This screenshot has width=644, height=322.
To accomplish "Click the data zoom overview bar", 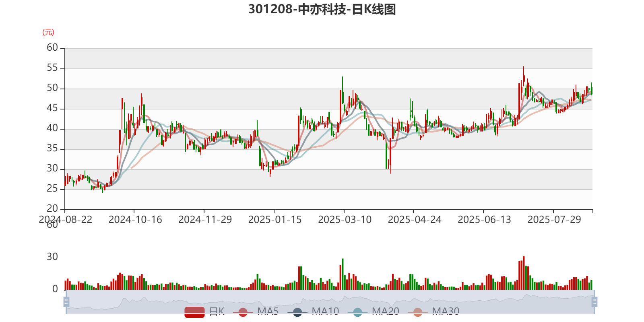I will click(330, 301).
